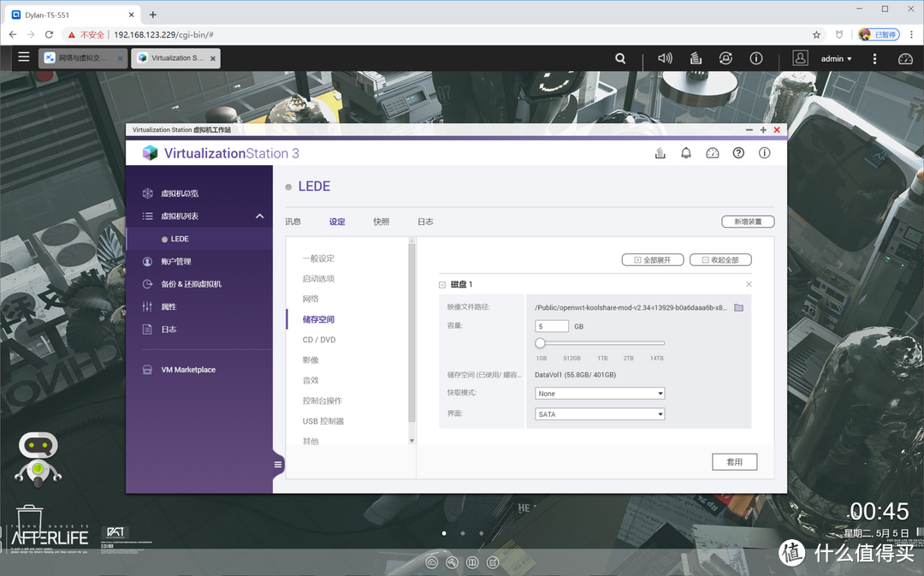Viewport: 924px width, 576px height.
Task: Collapse the Disk 1 section toggle
Action: pos(442,285)
